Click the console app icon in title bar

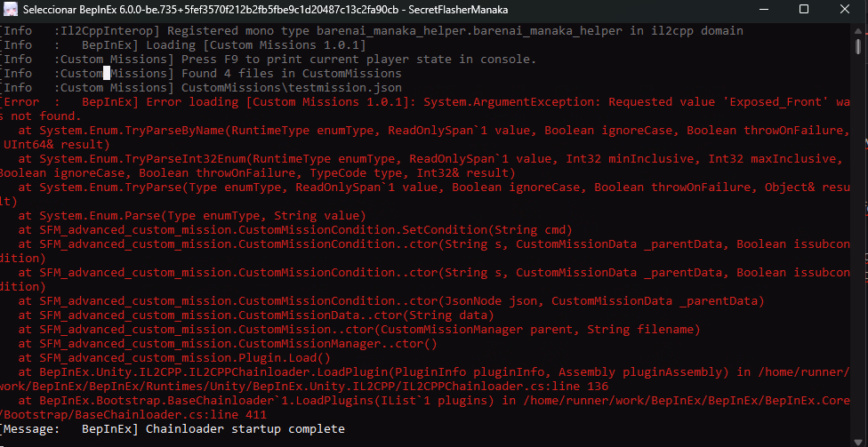11,10
